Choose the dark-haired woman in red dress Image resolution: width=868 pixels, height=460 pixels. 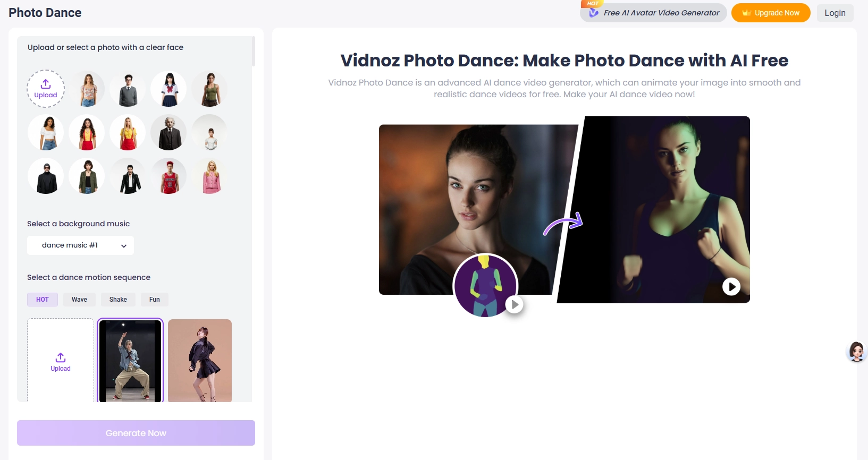(87, 133)
